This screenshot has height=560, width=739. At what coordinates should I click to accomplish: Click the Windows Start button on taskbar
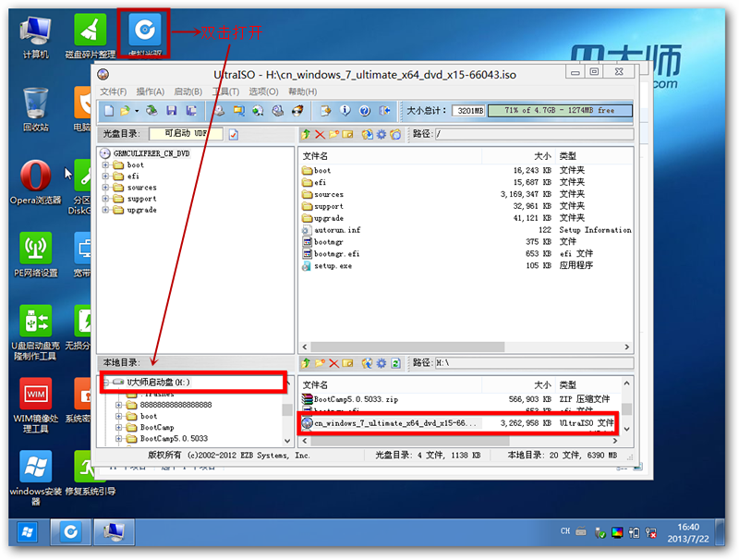[x=28, y=532]
